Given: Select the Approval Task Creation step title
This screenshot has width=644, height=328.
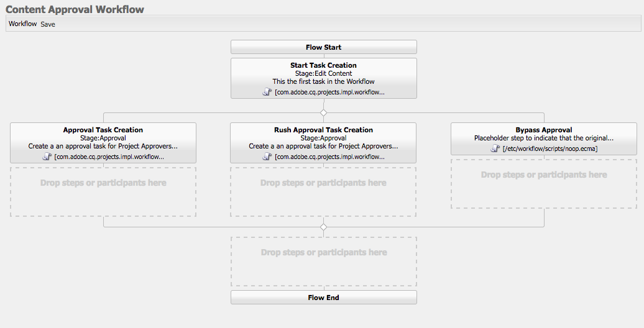Looking at the screenshot, I should (x=103, y=130).
